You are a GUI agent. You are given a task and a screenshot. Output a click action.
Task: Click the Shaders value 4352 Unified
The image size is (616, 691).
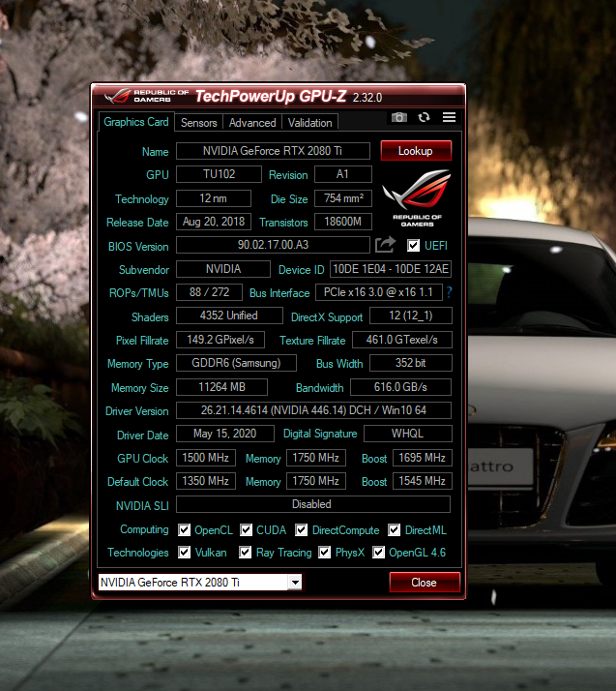pos(229,315)
